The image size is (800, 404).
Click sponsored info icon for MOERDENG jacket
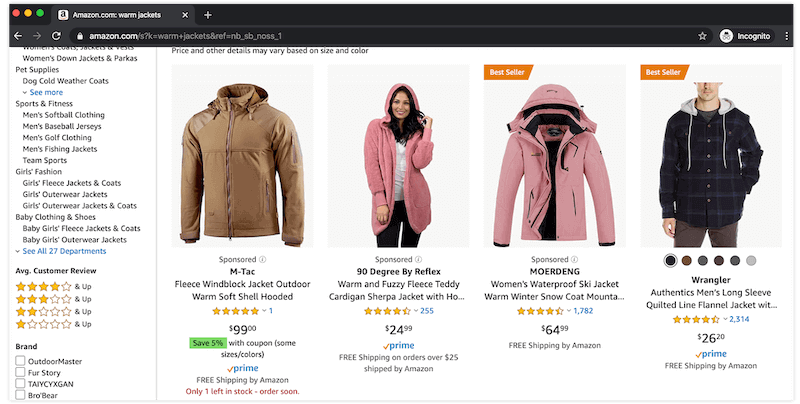574,259
